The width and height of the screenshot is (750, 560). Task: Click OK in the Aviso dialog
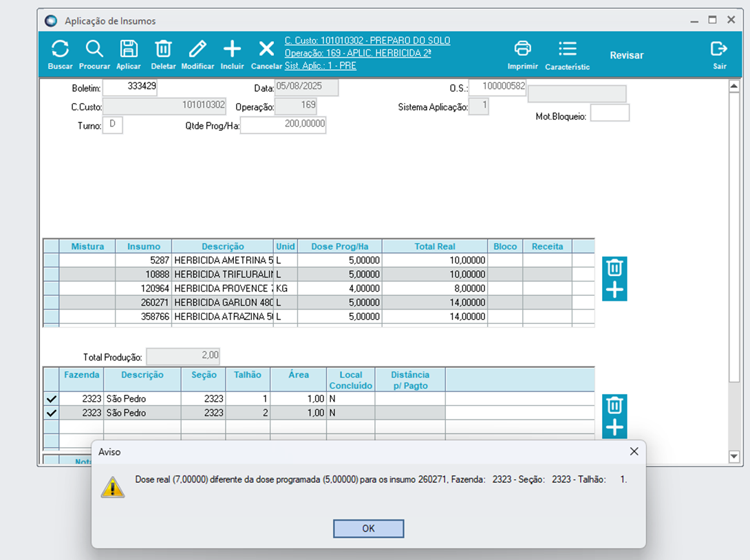[x=368, y=528]
